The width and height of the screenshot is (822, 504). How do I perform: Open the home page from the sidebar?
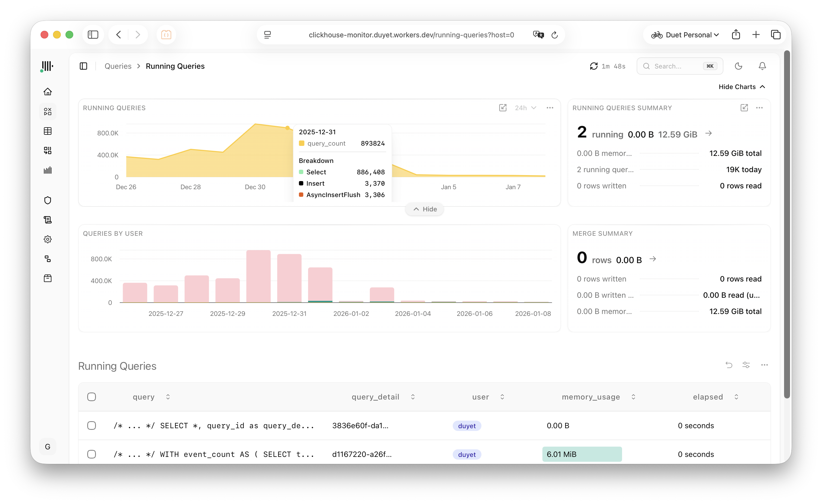coord(48,92)
